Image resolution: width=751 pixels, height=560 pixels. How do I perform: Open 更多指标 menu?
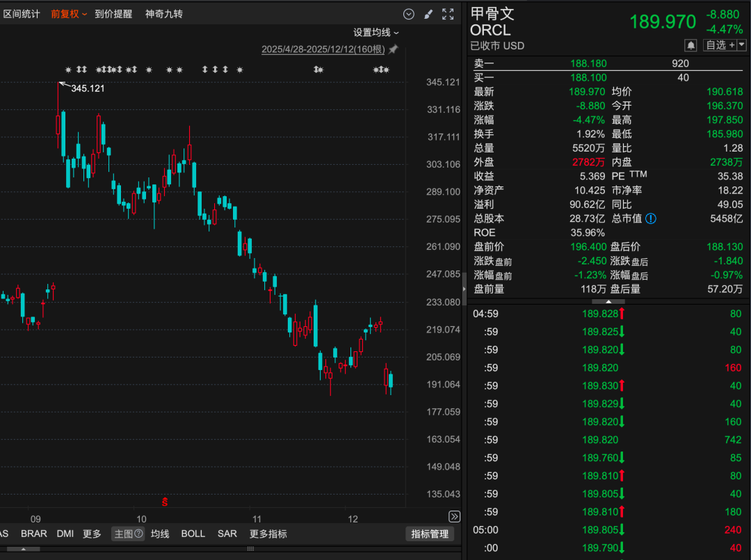[x=268, y=534]
